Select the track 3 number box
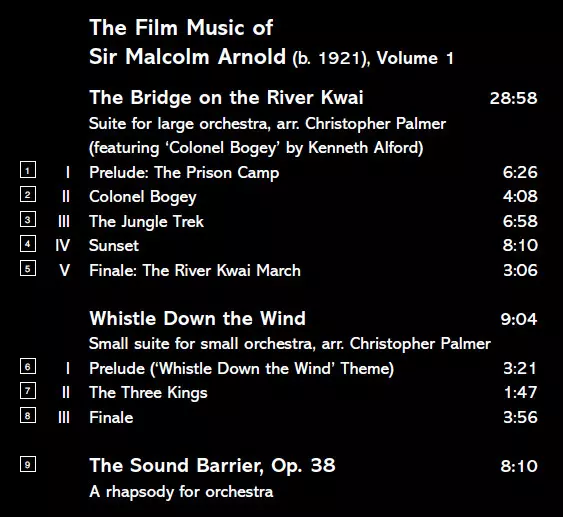The width and height of the screenshot is (563, 517). (28, 219)
